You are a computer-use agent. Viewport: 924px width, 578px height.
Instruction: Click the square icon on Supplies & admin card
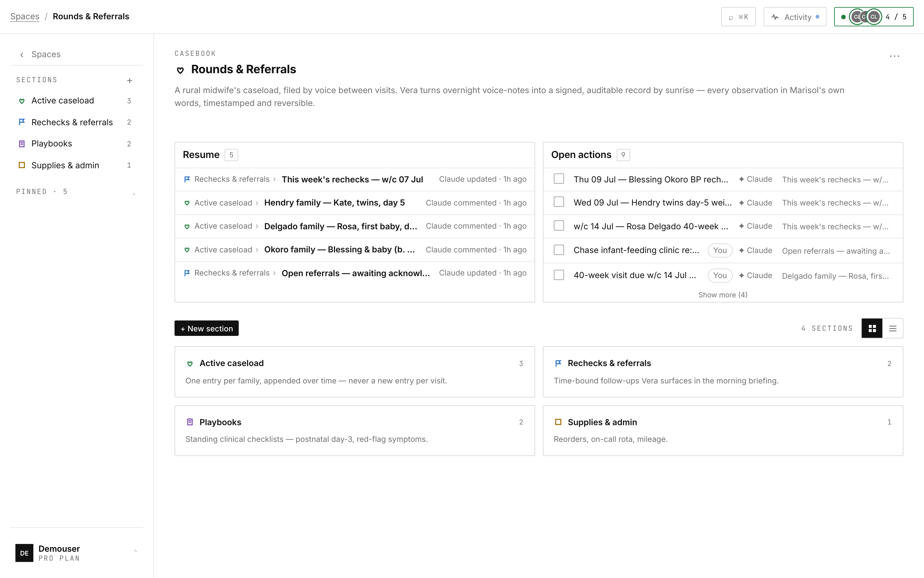[558, 422]
